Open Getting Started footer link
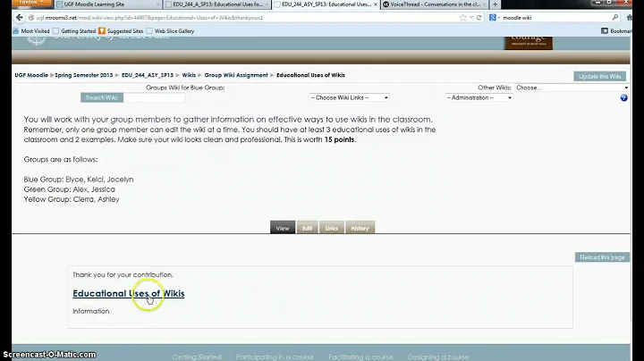Screen dimensions: 644x361 pyautogui.click(x=197, y=357)
